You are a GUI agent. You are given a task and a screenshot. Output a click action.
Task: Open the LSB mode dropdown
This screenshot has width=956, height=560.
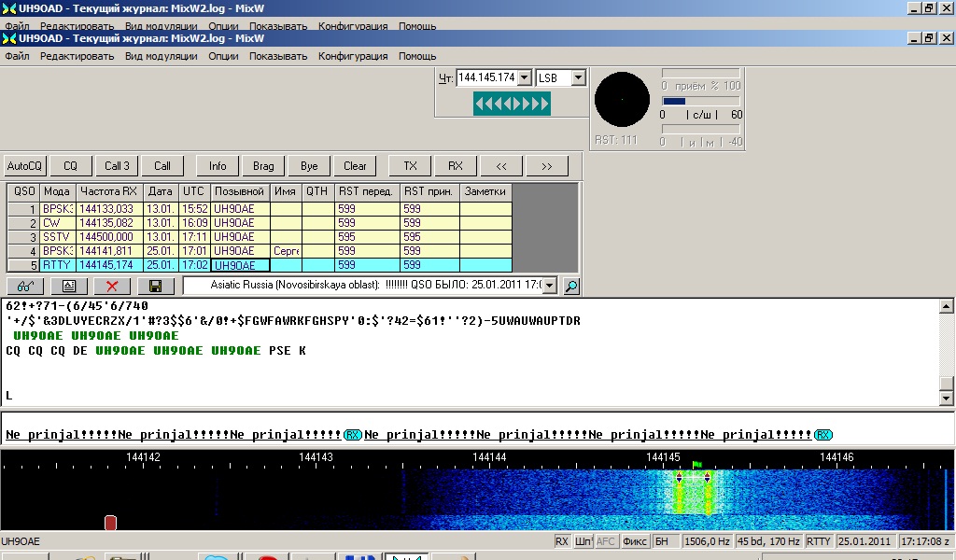tap(578, 78)
